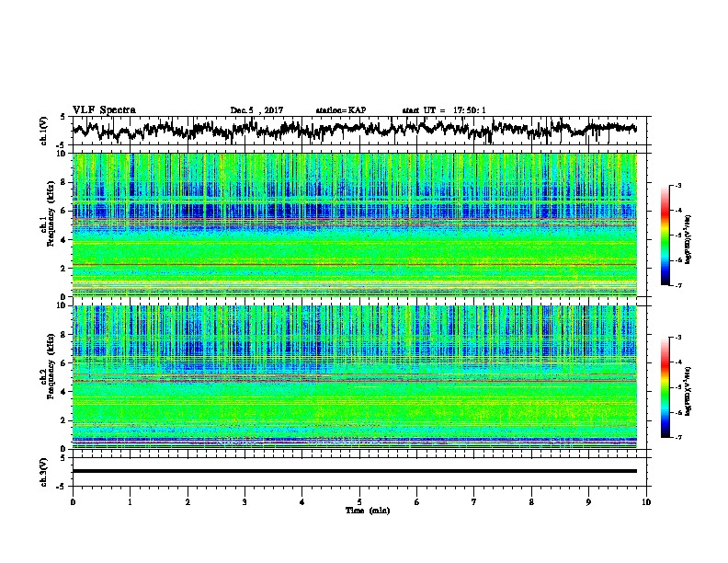Click the "-5" tick on the ch.3(V) axis
This screenshot has height=563, width=728.
coord(61,487)
